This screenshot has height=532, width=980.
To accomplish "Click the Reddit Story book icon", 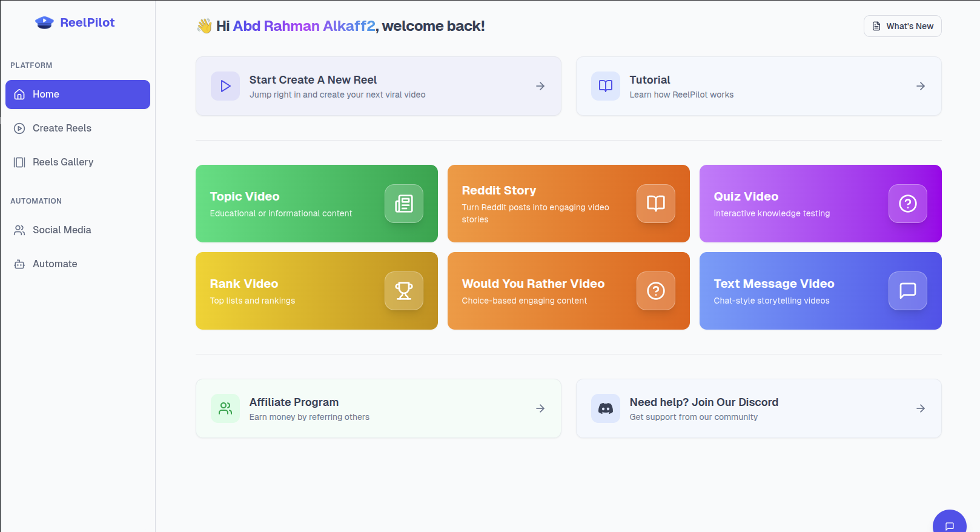I will (656, 204).
